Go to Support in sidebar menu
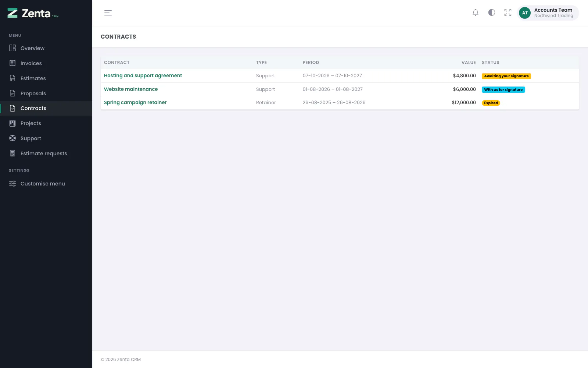The width and height of the screenshot is (588, 368). pos(46,138)
